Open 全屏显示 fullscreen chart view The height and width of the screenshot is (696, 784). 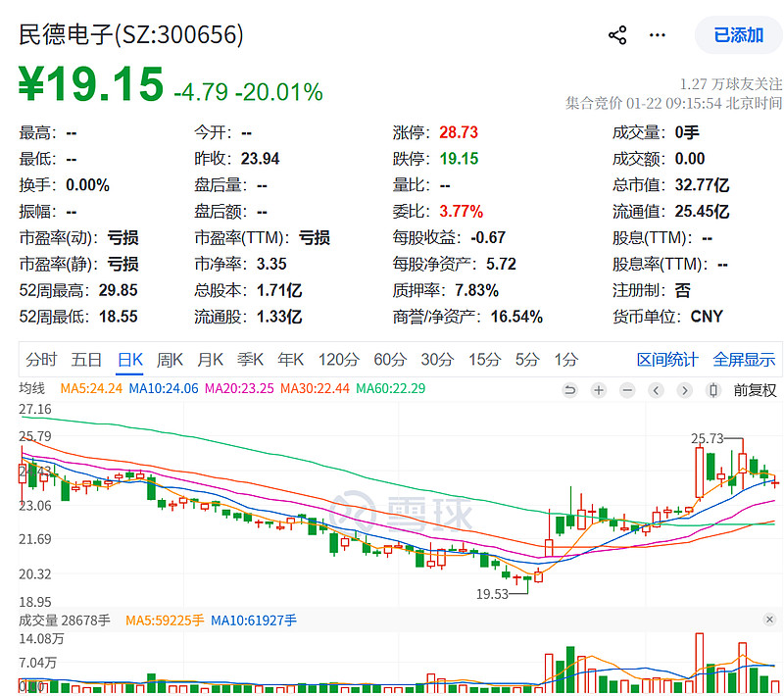[744, 360]
